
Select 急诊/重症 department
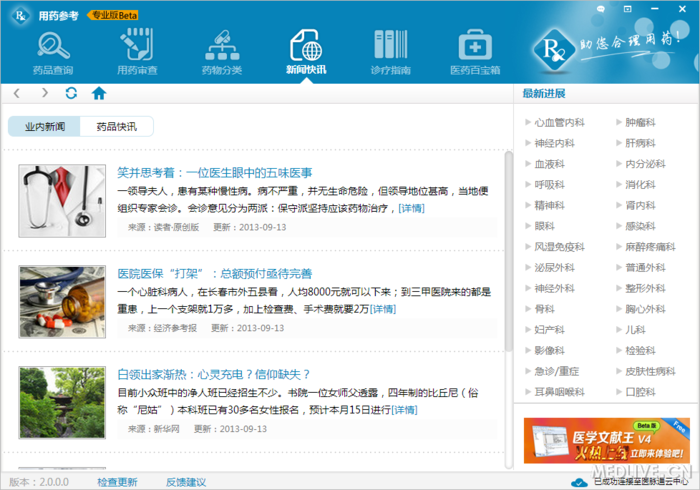point(552,371)
